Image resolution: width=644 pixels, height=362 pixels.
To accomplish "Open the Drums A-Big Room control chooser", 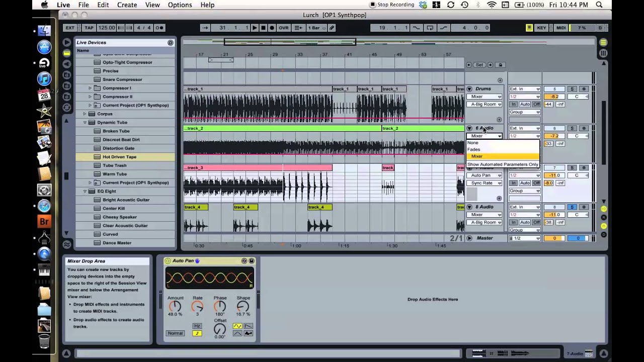I will coord(485,105).
